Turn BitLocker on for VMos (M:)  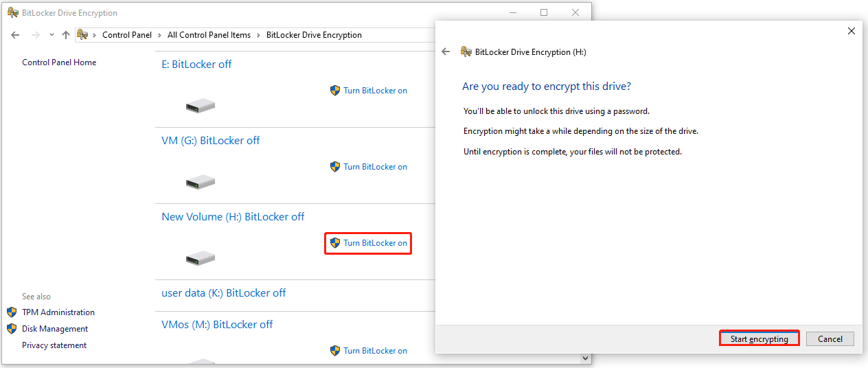(375, 351)
